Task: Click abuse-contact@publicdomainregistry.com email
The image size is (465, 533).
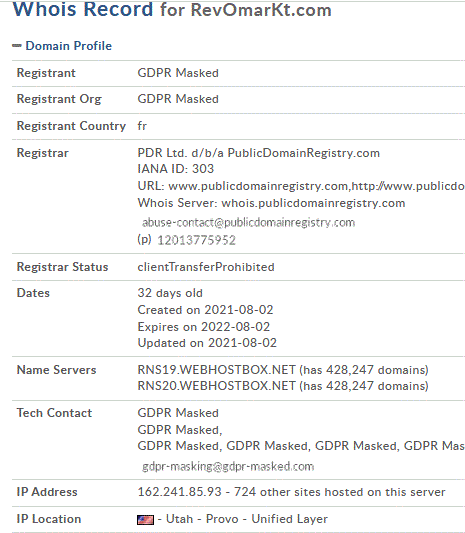Action: [248, 222]
